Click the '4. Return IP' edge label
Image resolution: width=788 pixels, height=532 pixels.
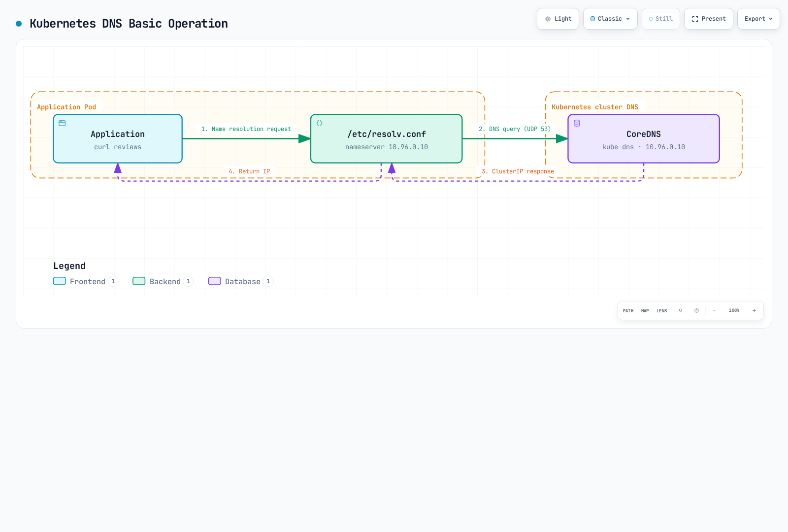pyautogui.click(x=249, y=171)
